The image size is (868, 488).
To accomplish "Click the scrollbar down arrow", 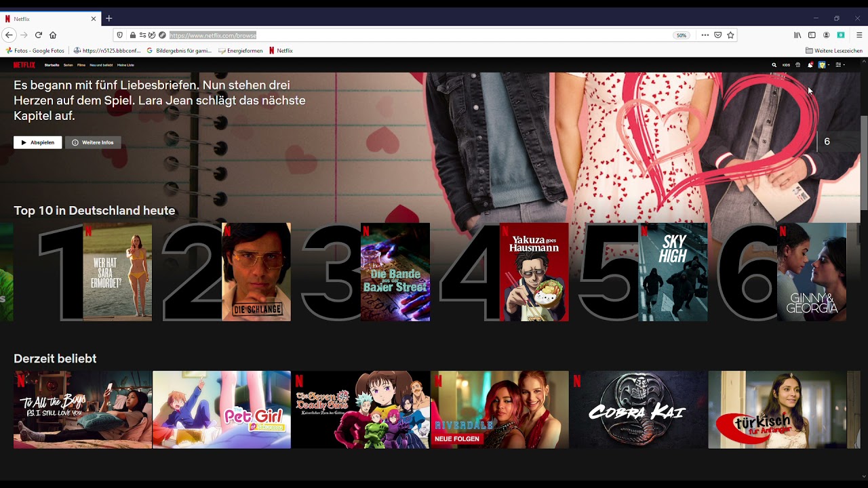I will click(x=864, y=476).
